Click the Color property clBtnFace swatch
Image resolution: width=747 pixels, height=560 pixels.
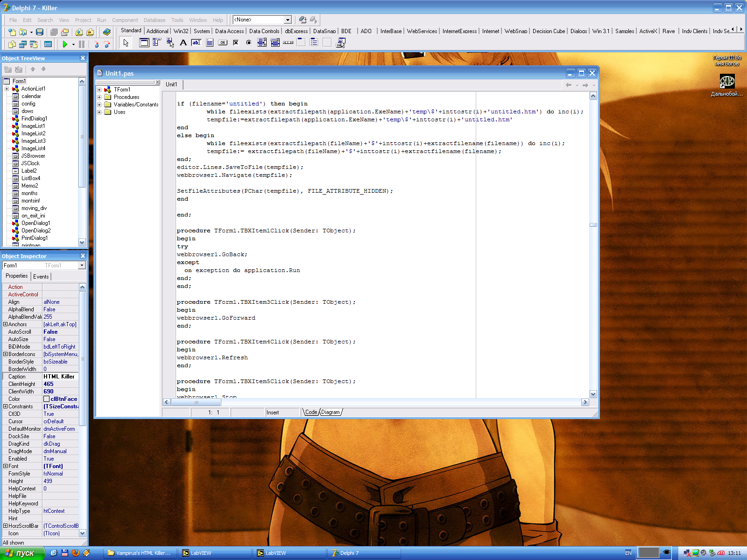click(47, 399)
